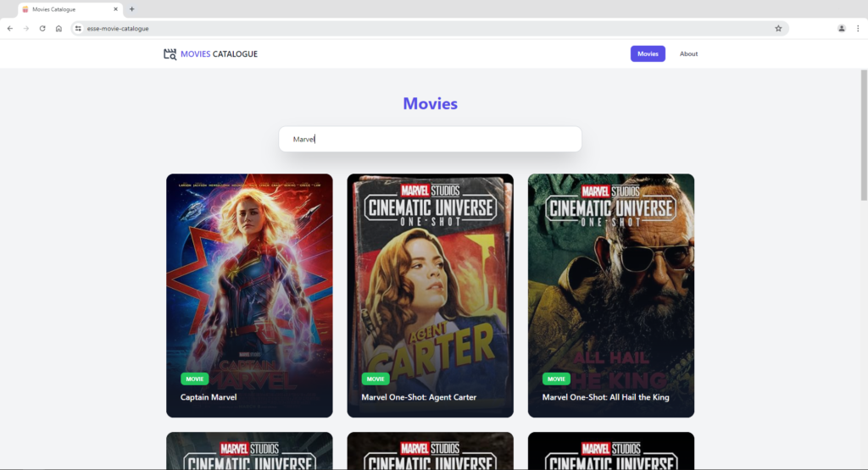Open the browser profile icon
The height and width of the screenshot is (470, 868).
(841, 28)
